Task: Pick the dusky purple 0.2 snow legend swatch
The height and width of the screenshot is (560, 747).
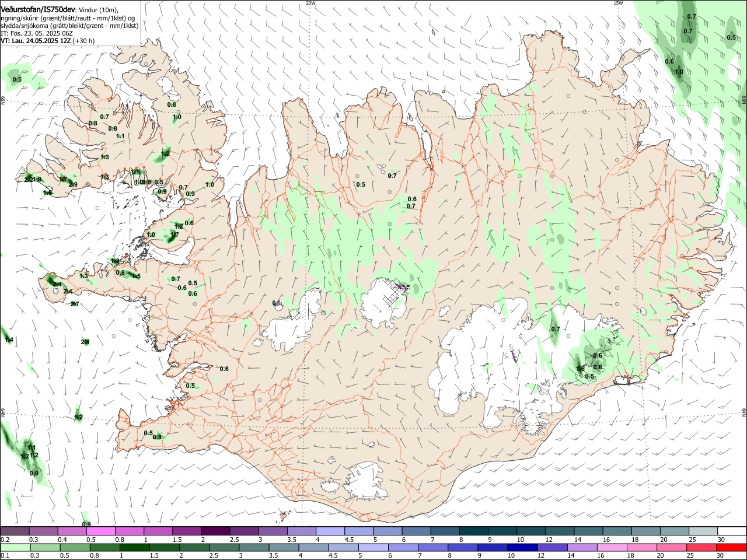Action: pyautogui.click(x=15, y=531)
